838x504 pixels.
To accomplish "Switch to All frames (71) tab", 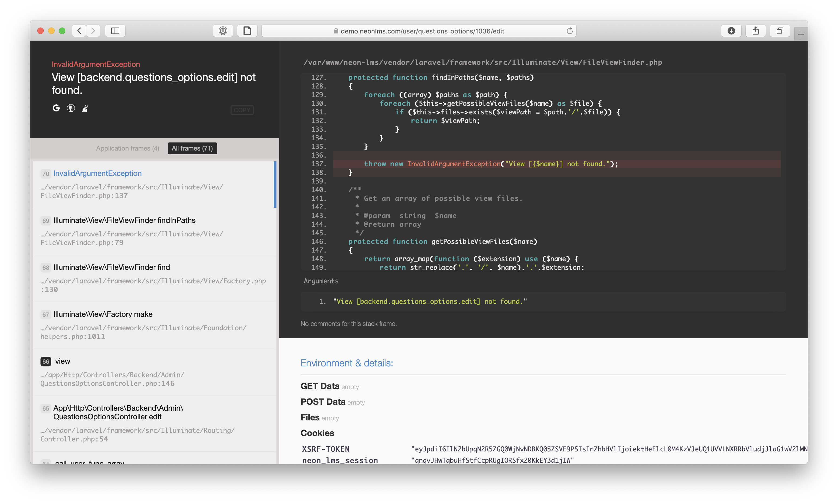I will point(192,148).
